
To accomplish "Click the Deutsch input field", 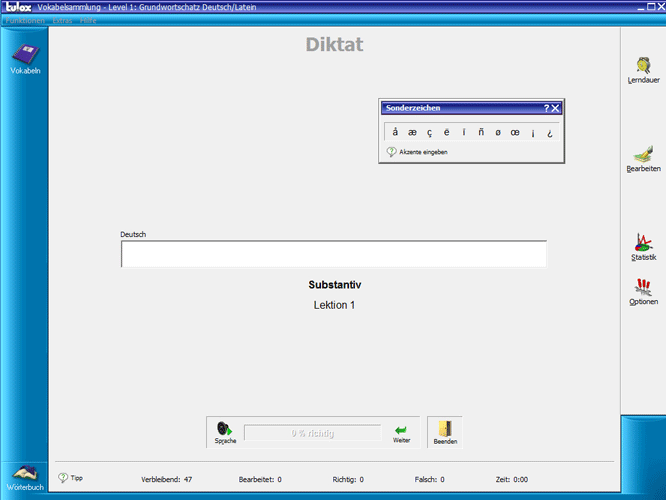I will [x=333, y=254].
